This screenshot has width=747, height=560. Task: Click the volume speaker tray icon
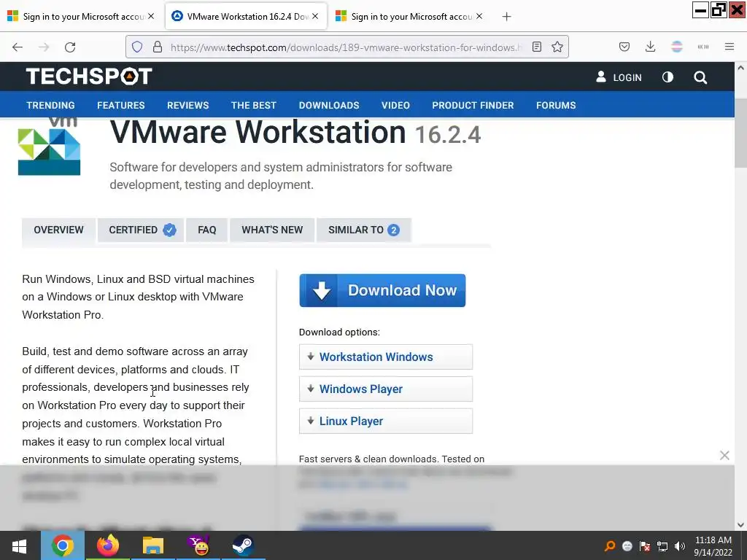coord(680,546)
